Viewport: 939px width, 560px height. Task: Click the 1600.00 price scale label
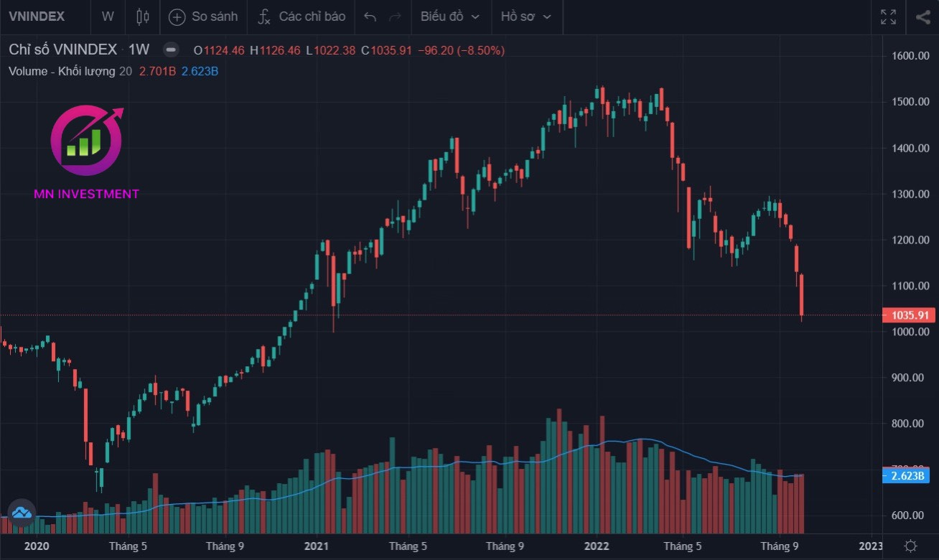click(x=910, y=56)
